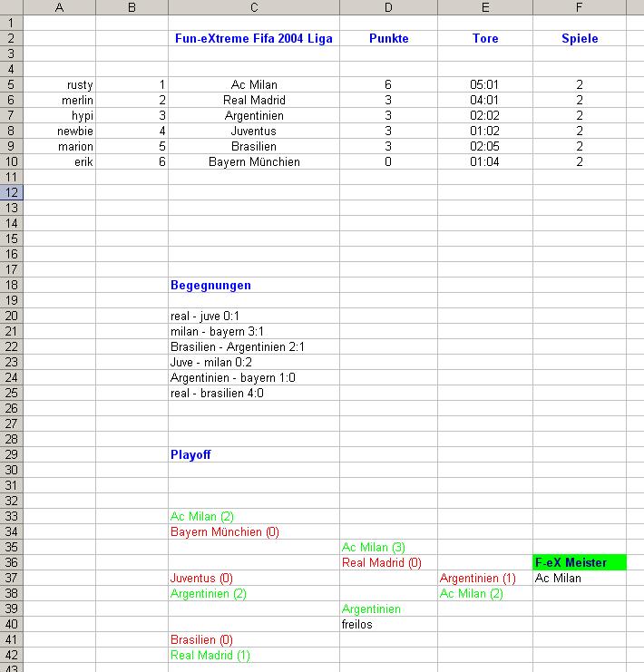This screenshot has width=644, height=672.
Task: Click the 'Bayern Münchien' cell in row 10
Action: pos(254,161)
